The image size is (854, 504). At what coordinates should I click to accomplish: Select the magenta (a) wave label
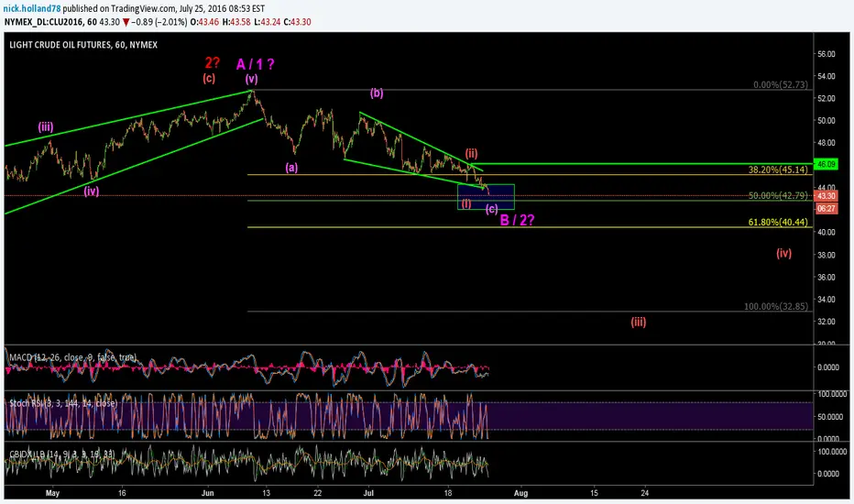tap(292, 168)
